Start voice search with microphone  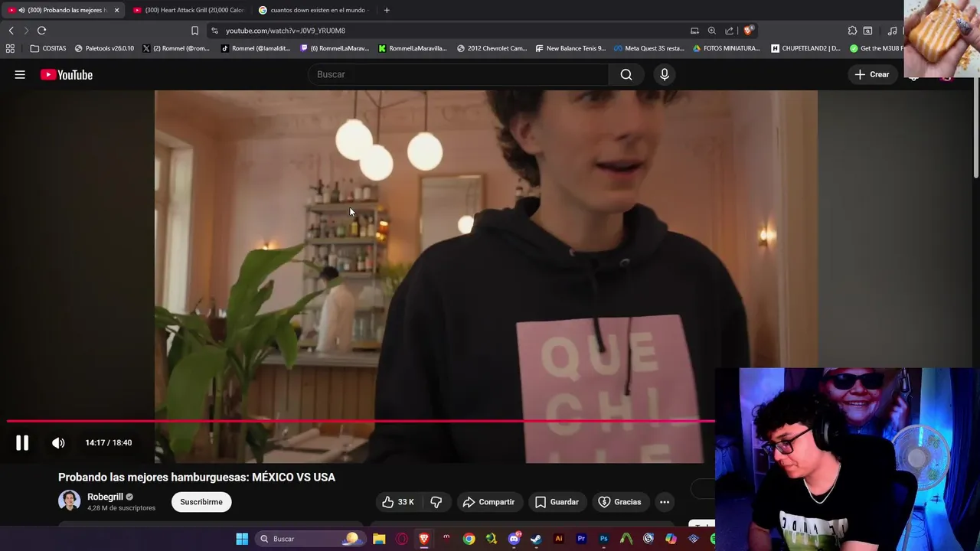pyautogui.click(x=665, y=74)
